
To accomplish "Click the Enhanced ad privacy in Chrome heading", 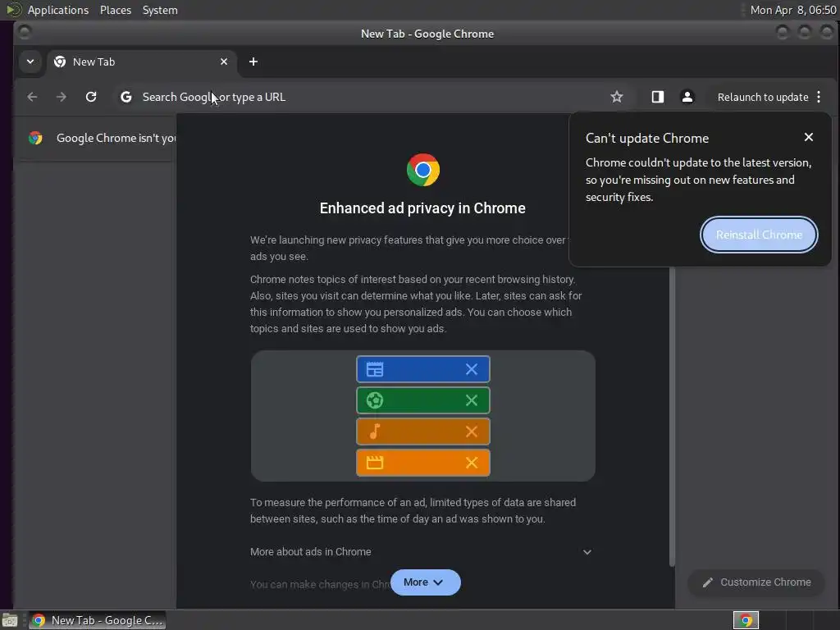I will click(422, 208).
